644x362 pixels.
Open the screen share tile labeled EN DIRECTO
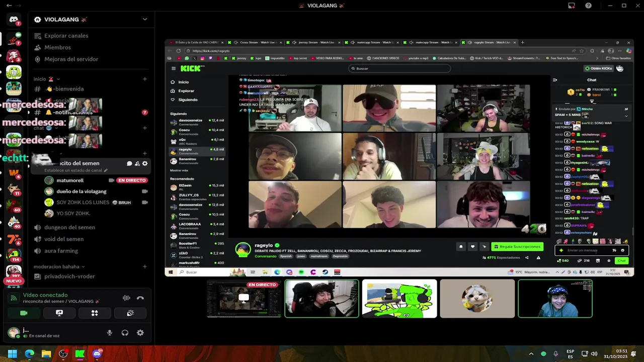click(x=245, y=299)
